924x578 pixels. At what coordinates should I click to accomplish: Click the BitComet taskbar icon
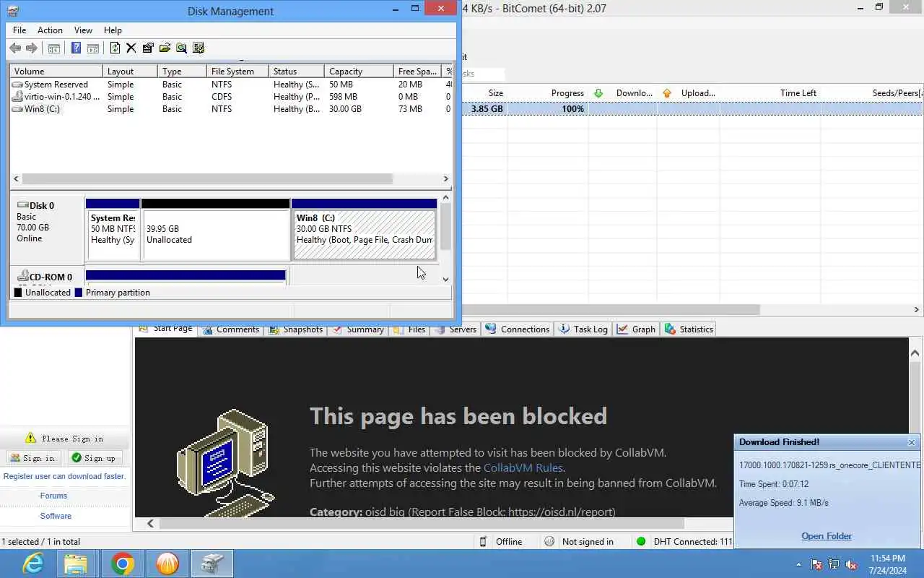tap(167, 564)
